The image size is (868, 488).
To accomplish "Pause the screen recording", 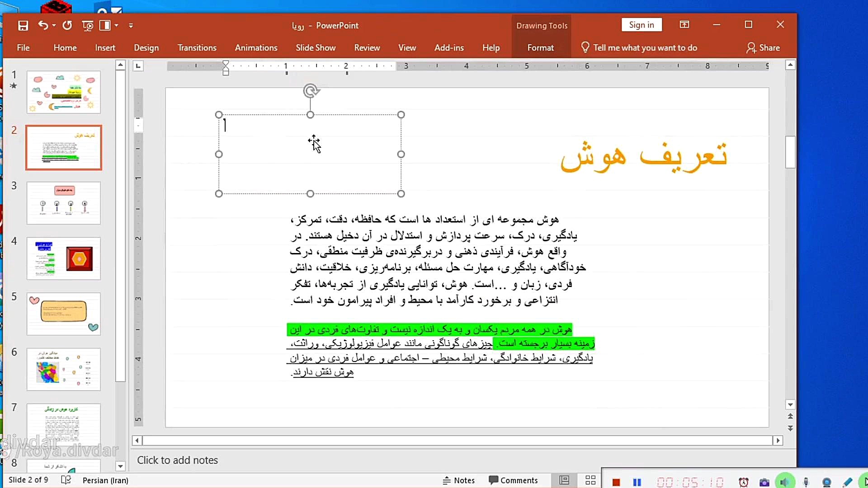I will pyautogui.click(x=637, y=483).
